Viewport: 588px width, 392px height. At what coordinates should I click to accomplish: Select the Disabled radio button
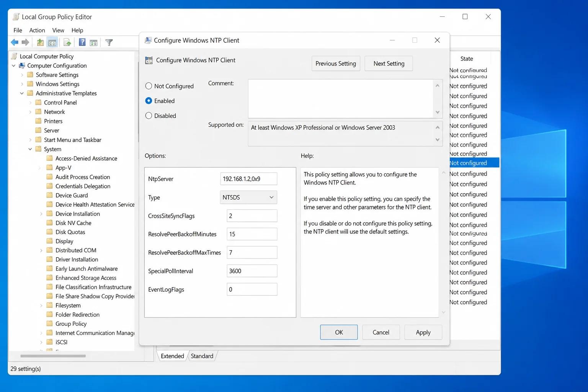click(149, 116)
